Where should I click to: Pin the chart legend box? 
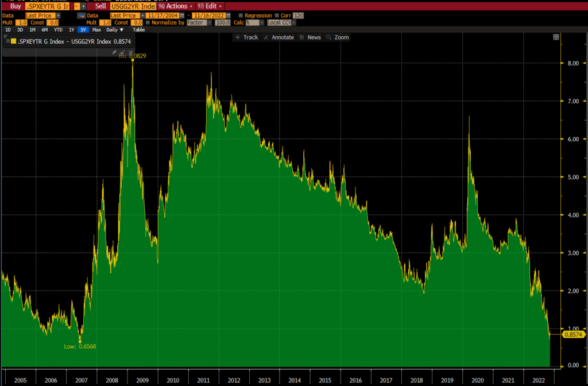pyautogui.click(x=114, y=53)
